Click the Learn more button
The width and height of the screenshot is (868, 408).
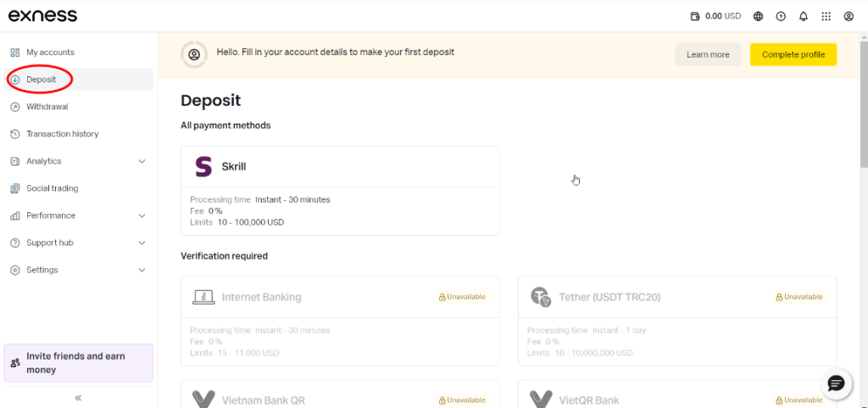(x=708, y=54)
